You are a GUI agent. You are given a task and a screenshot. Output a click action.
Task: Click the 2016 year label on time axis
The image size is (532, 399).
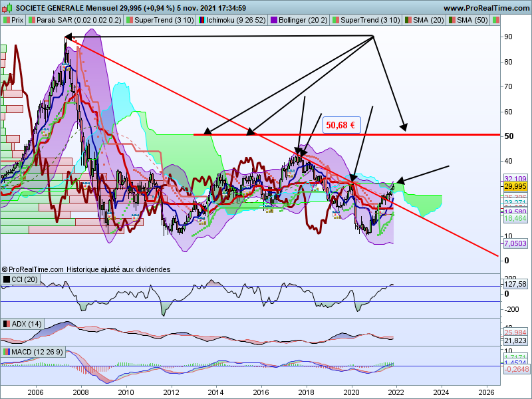[261, 392]
